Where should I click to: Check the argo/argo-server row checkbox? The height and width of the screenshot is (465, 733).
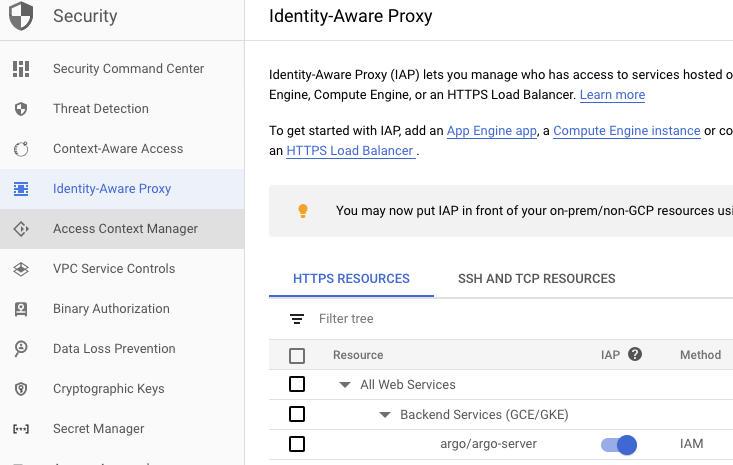[297, 444]
